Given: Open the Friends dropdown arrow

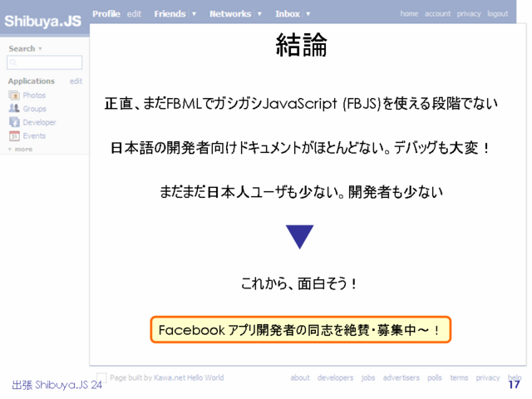Looking at the screenshot, I should [194, 14].
